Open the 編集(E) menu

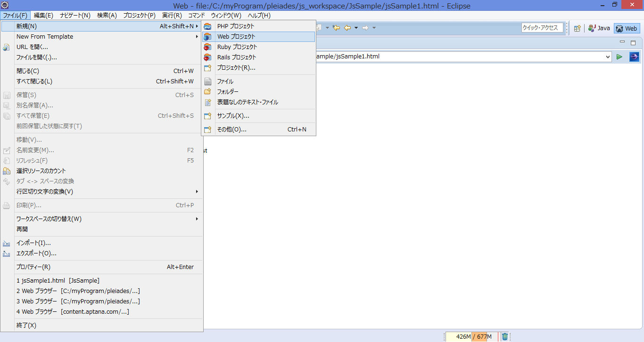43,16
